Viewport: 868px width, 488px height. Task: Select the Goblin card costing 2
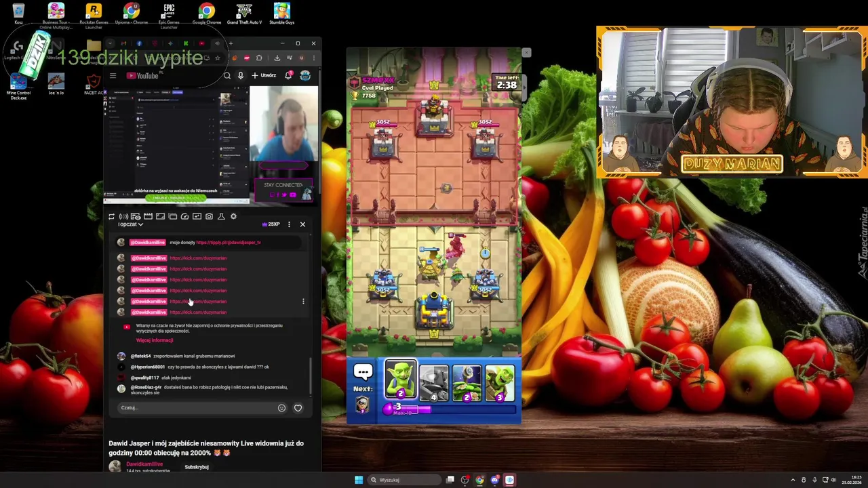click(x=401, y=380)
